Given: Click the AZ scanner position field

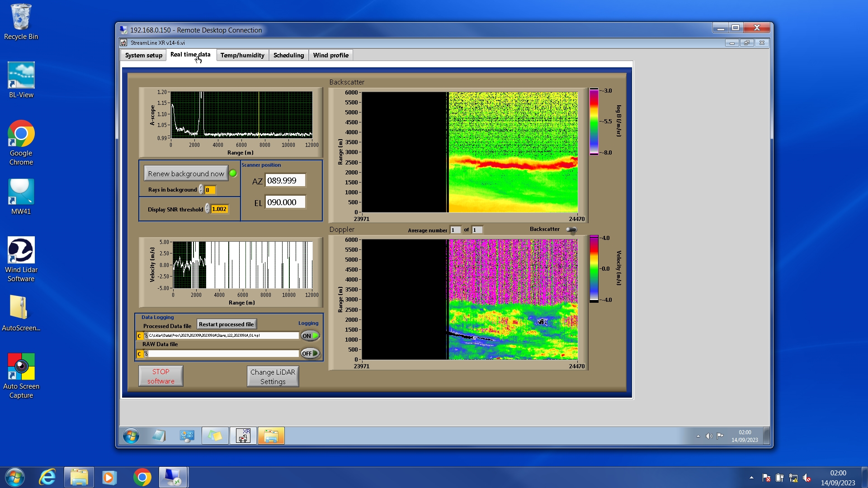Looking at the screenshot, I should [x=285, y=181].
